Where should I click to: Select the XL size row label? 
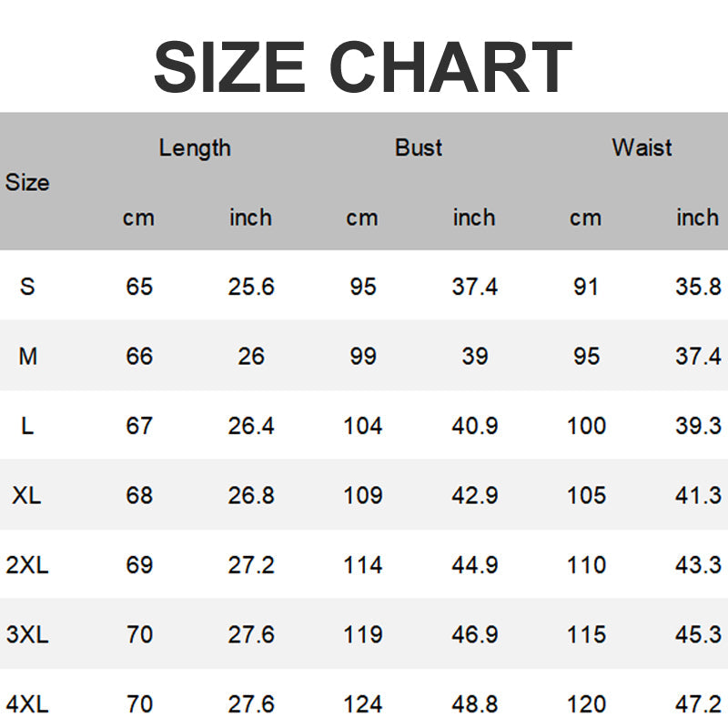click(27, 496)
